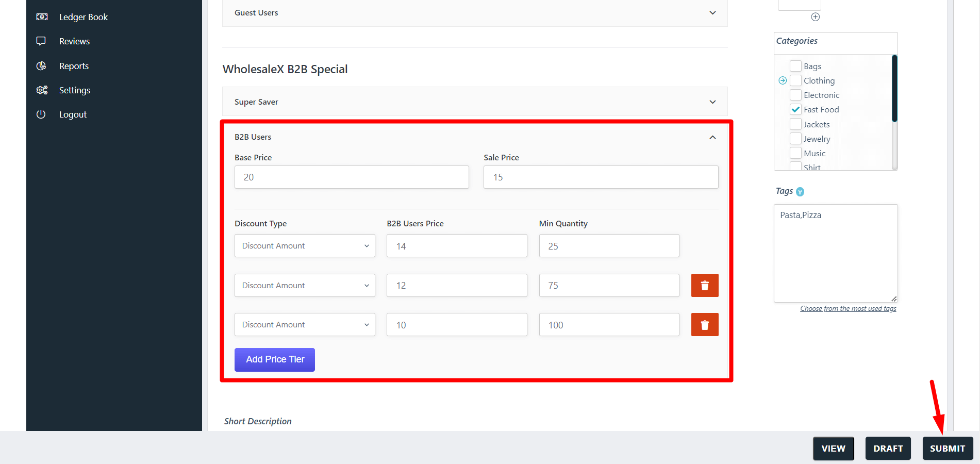
Task: Open Settings in sidebar
Action: (x=75, y=90)
